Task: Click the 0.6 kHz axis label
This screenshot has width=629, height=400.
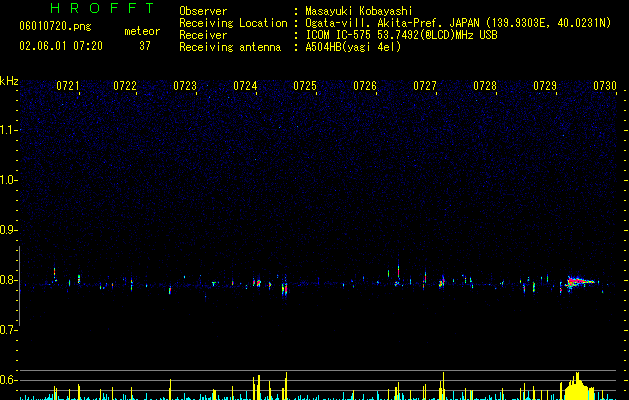Action: coord(9,380)
